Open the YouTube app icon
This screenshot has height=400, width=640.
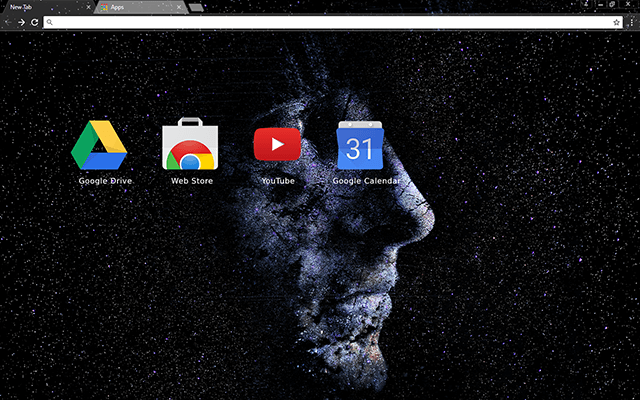[x=277, y=144]
